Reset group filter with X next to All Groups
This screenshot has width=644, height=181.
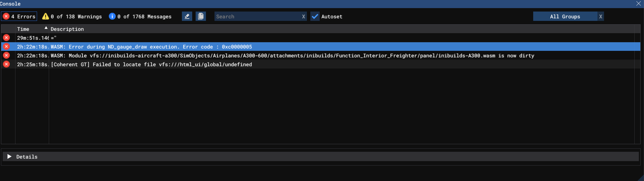point(601,16)
